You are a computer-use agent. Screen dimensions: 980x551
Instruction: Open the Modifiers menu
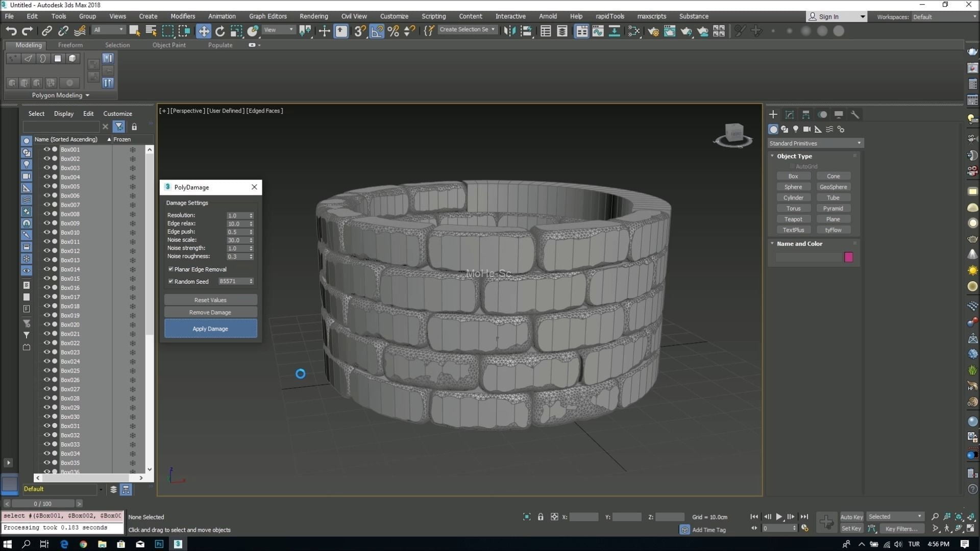(182, 16)
